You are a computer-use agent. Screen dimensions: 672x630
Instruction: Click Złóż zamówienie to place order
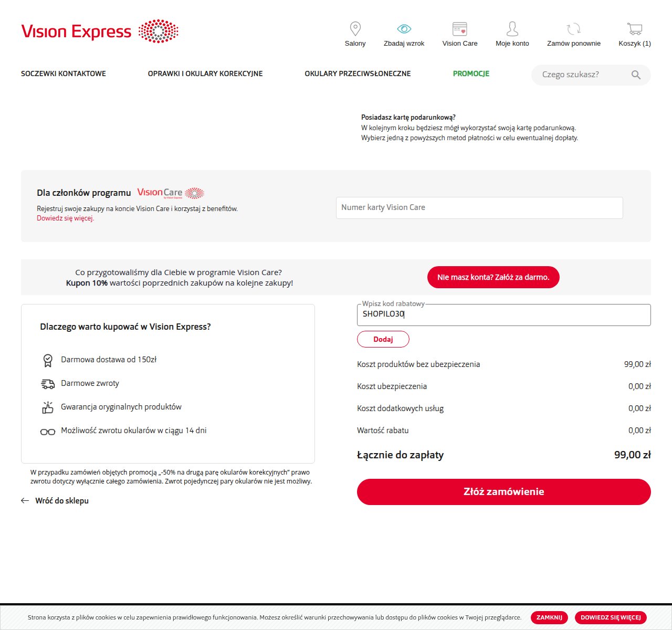[504, 492]
